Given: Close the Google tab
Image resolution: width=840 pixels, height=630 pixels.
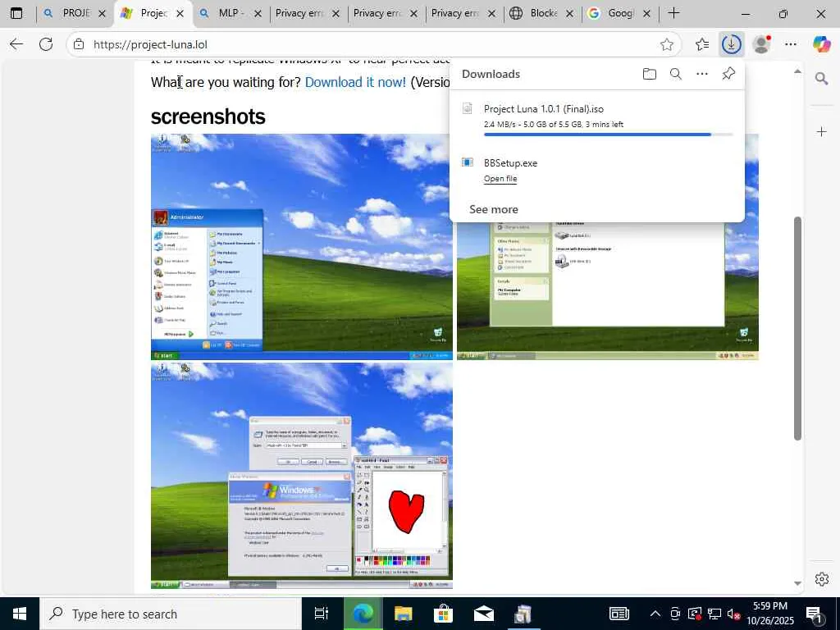Looking at the screenshot, I should [646, 14].
